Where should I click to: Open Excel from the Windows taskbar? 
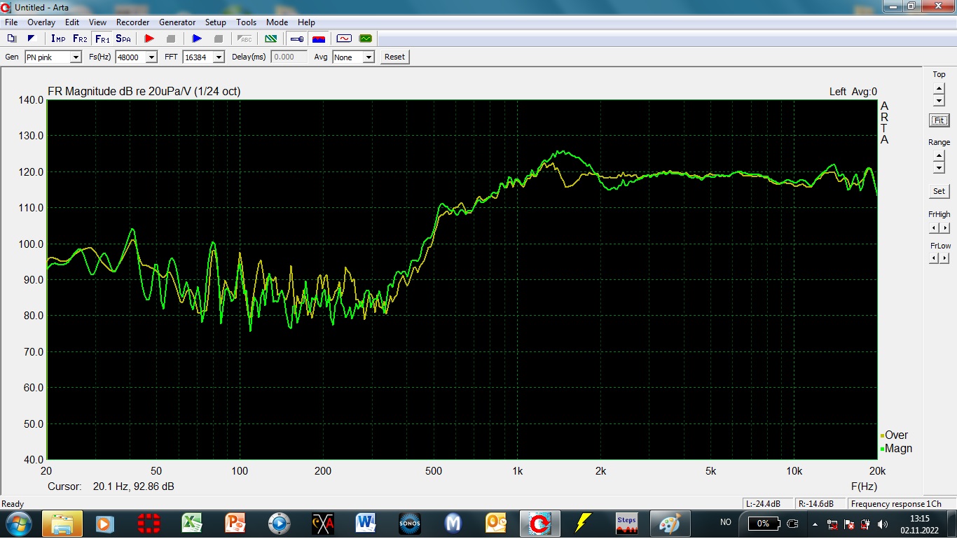coord(192,523)
